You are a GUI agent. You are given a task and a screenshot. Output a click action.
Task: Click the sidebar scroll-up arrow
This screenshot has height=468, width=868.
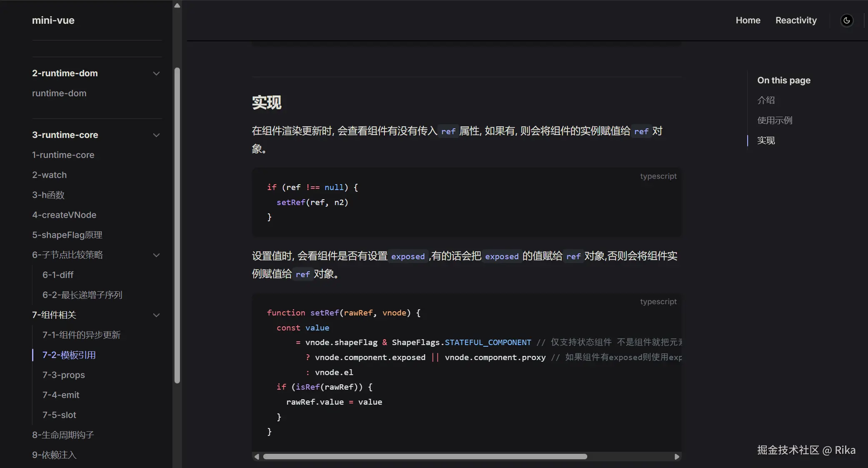(177, 5)
